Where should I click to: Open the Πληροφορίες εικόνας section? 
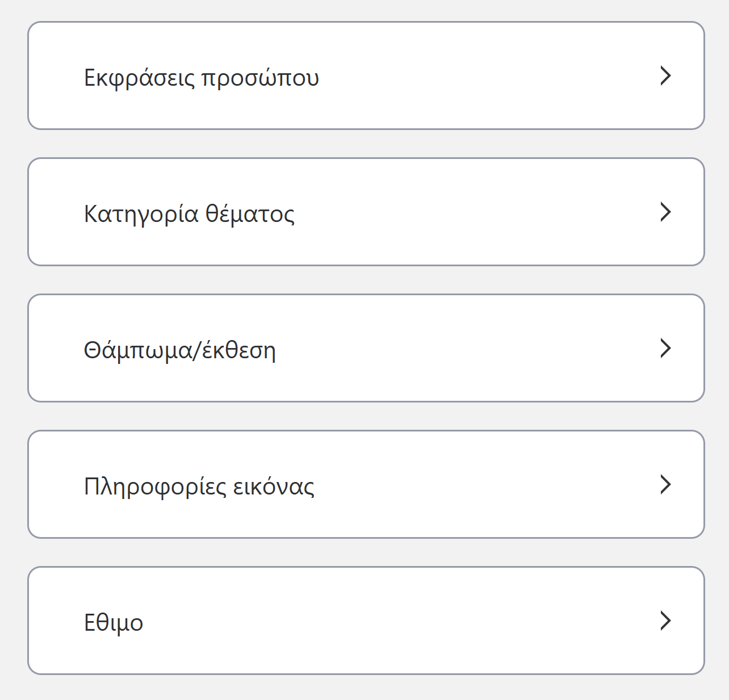click(x=366, y=484)
